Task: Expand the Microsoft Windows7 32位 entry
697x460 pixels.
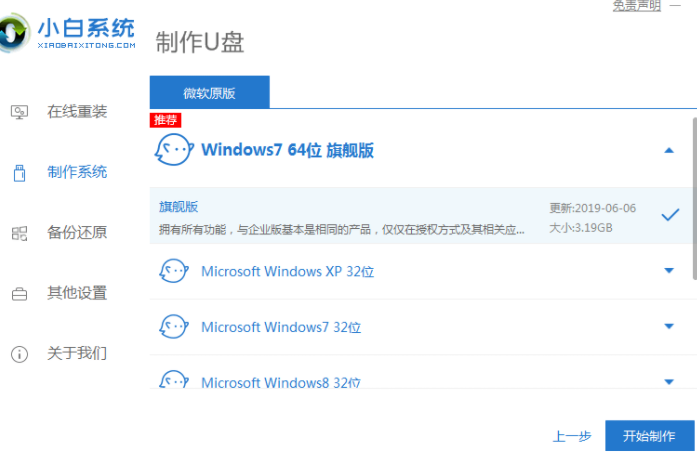Action: (669, 327)
